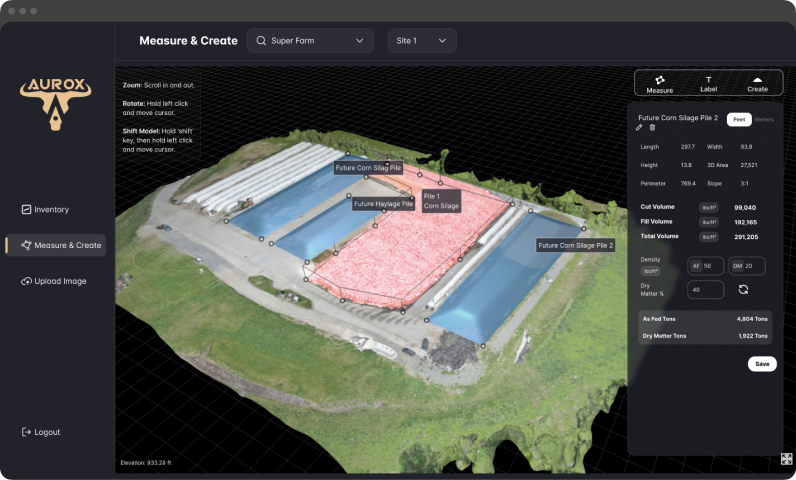Click the Logout door icon
The width and height of the screenshot is (796, 480).
point(26,432)
